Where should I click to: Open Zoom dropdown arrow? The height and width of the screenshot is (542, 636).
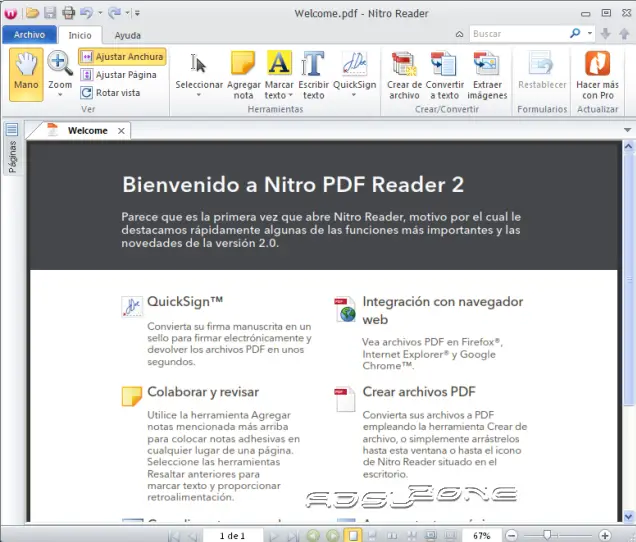(x=60, y=95)
